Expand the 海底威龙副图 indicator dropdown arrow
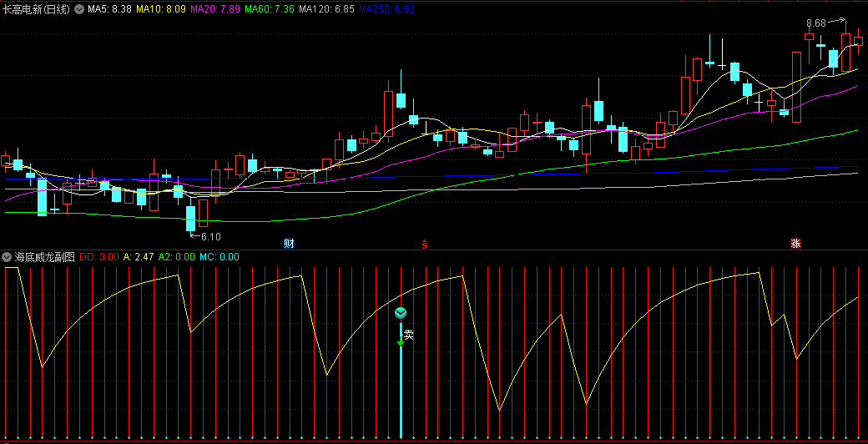The image size is (868, 444). [x=8, y=257]
